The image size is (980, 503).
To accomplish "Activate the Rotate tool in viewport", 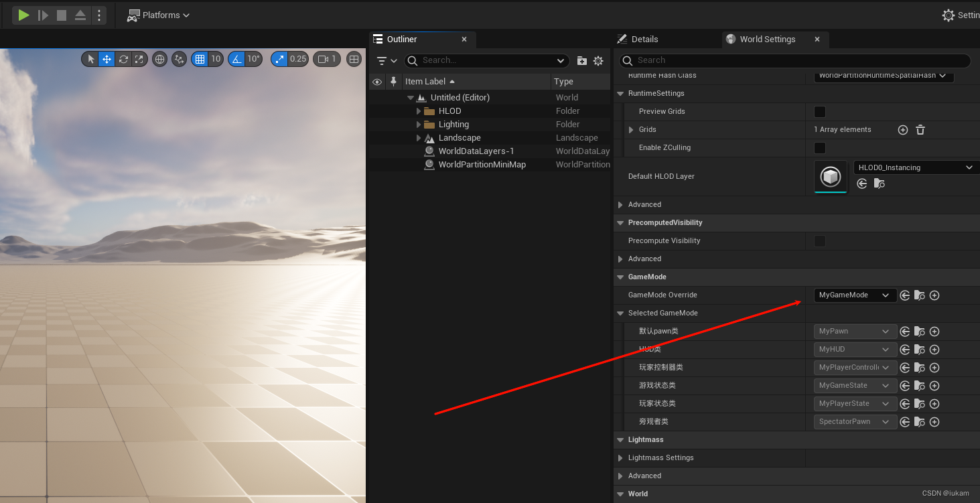I will 123,59.
